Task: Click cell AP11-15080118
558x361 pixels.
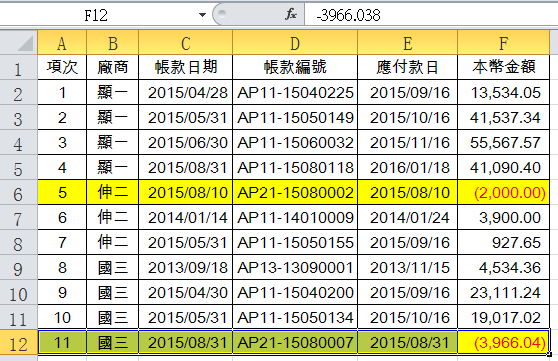Action: pos(295,167)
